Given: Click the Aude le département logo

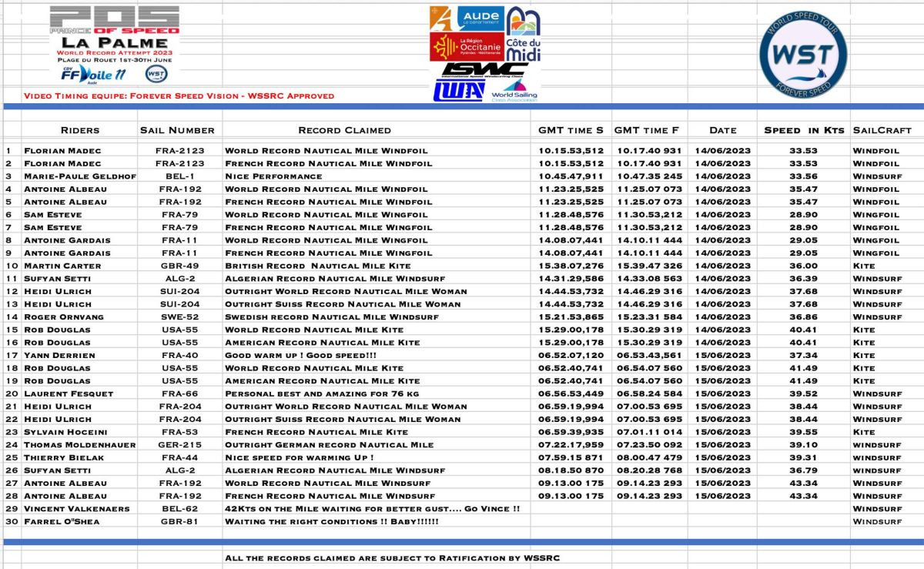Looking at the screenshot, I should (x=467, y=18).
